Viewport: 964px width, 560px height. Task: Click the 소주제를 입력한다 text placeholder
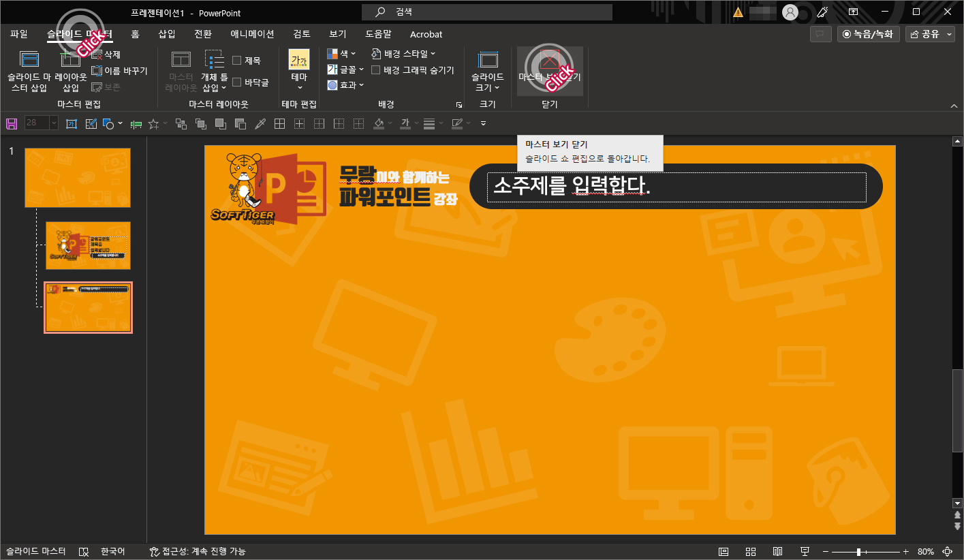click(677, 187)
